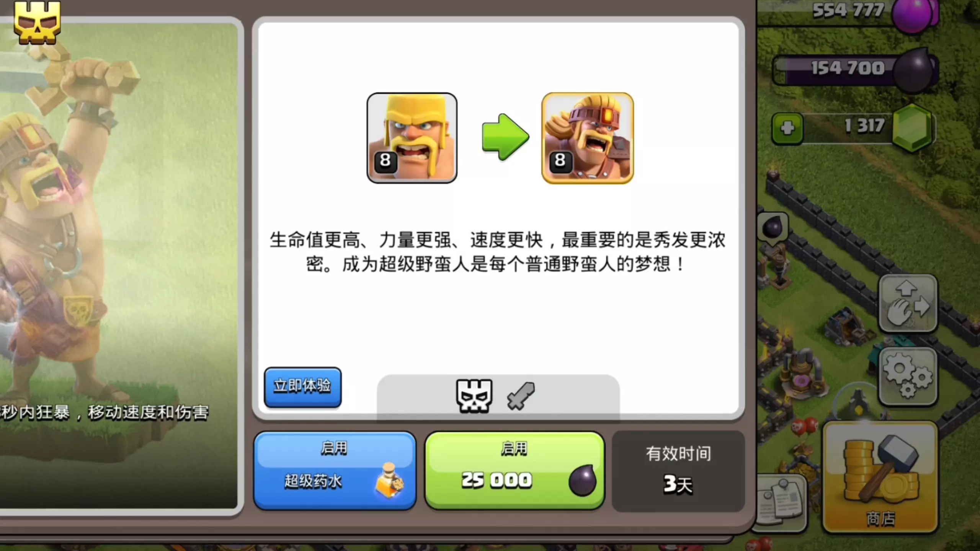The image size is (980, 551).
Task: Switch to the skull info tab
Action: (474, 396)
